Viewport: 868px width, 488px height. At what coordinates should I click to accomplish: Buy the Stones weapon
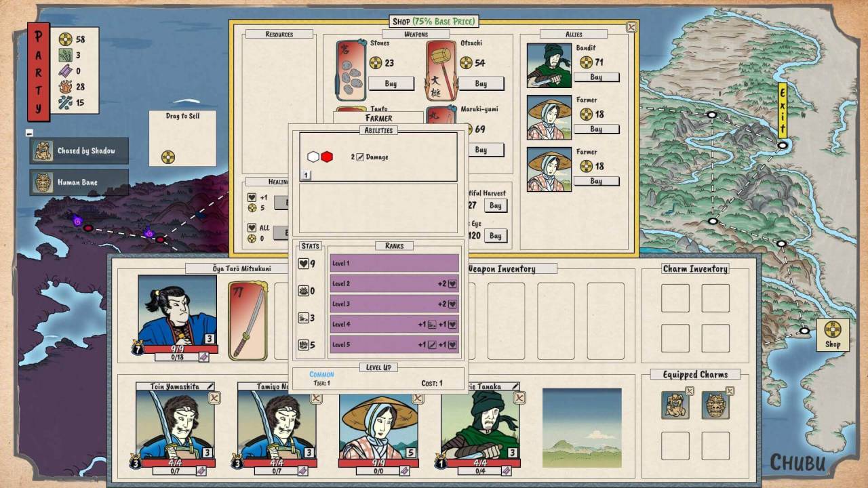point(391,83)
